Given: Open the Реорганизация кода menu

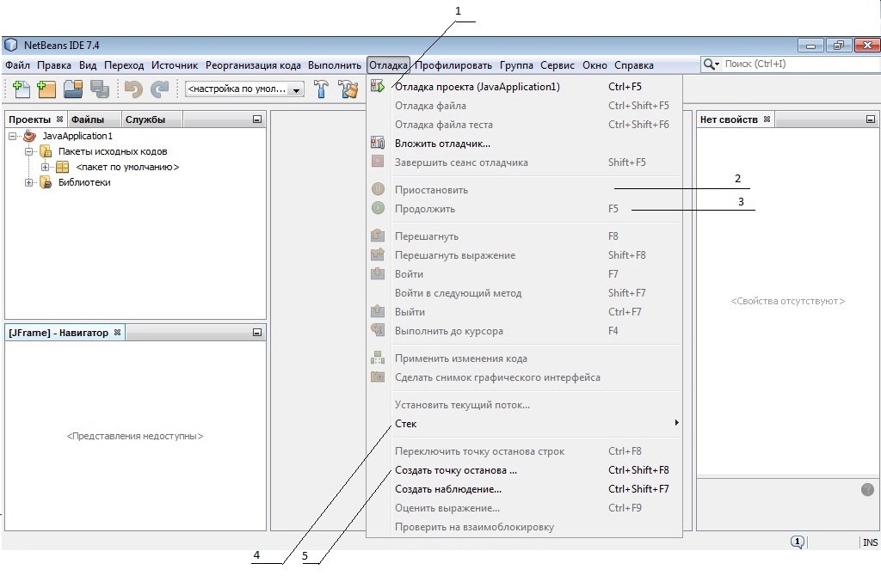Looking at the screenshot, I should [253, 65].
